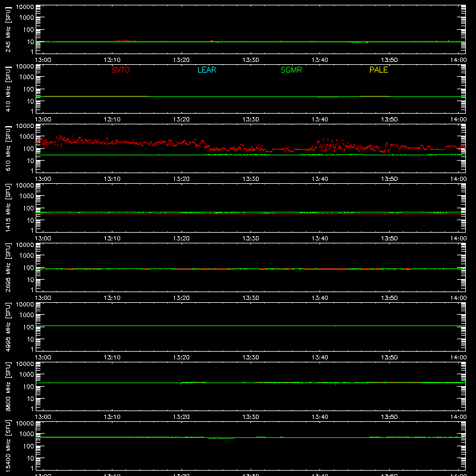This screenshot has width=476, height=476.
Task: Click the 13:50 label of the 2695 MHz plot
Action: (389, 298)
